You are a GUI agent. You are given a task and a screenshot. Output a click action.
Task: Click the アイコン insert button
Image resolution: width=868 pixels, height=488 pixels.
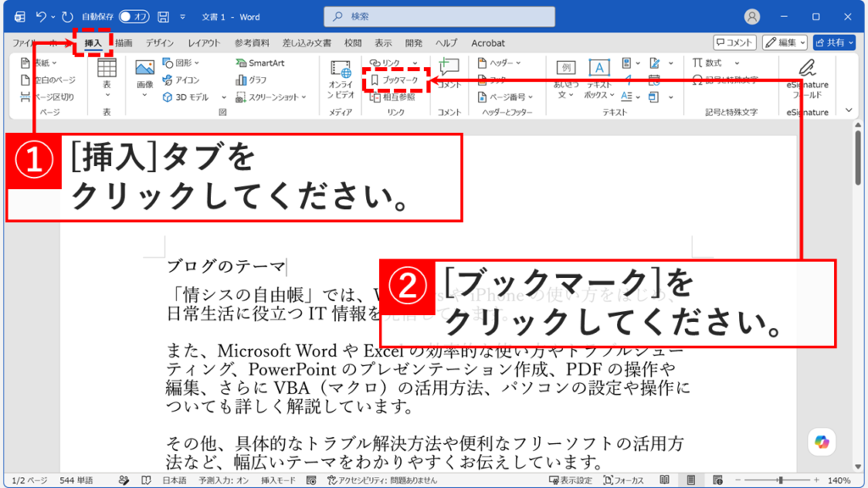coord(181,80)
